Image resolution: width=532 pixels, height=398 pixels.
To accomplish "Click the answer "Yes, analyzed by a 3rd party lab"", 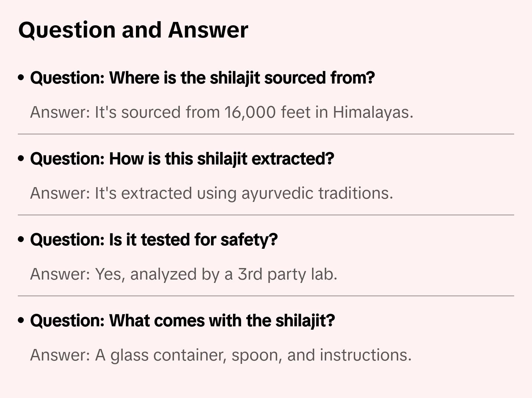I will click(x=184, y=274).
